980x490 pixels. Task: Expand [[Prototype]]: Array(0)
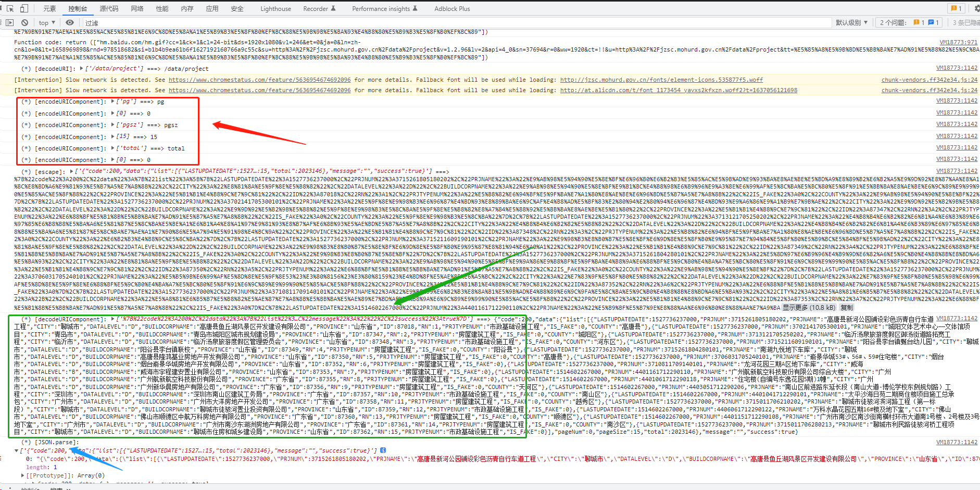click(22, 475)
